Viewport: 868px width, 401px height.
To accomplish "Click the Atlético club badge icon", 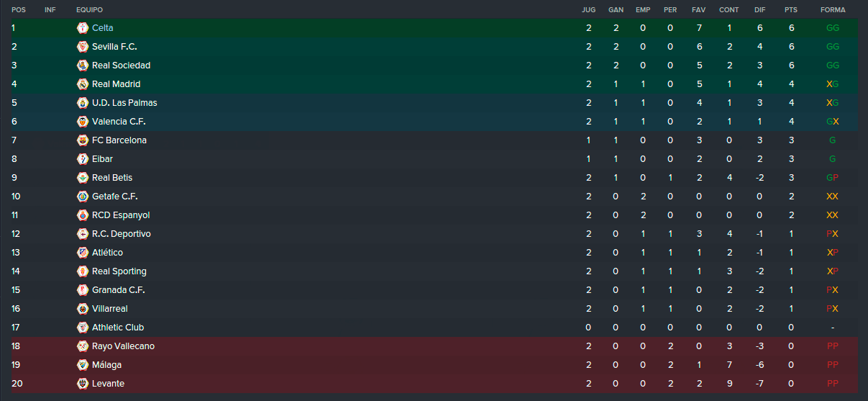I will pos(83,253).
